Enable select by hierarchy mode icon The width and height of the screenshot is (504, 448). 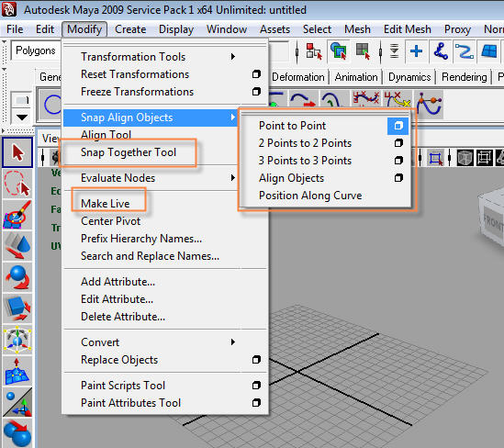pyautogui.click(x=314, y=51)
